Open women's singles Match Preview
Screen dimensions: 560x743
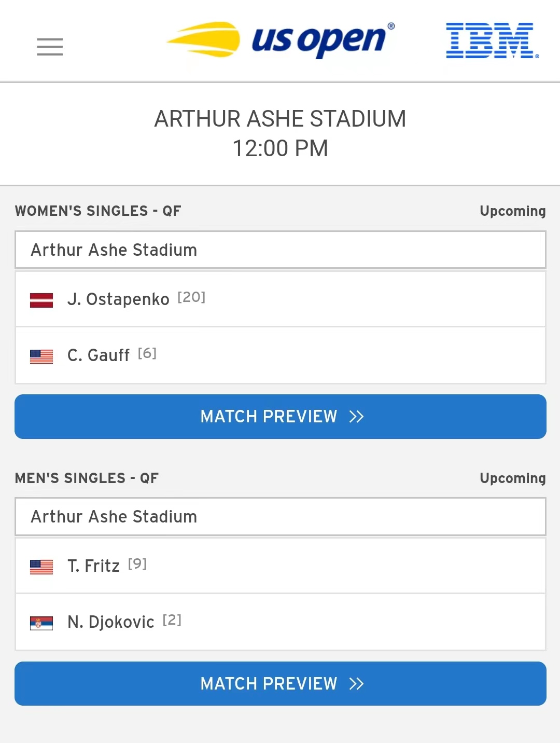click(x=281, y=417)
